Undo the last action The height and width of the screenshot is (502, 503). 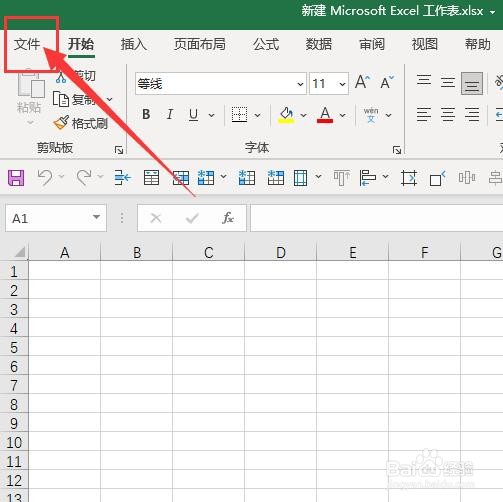[45, 177]
